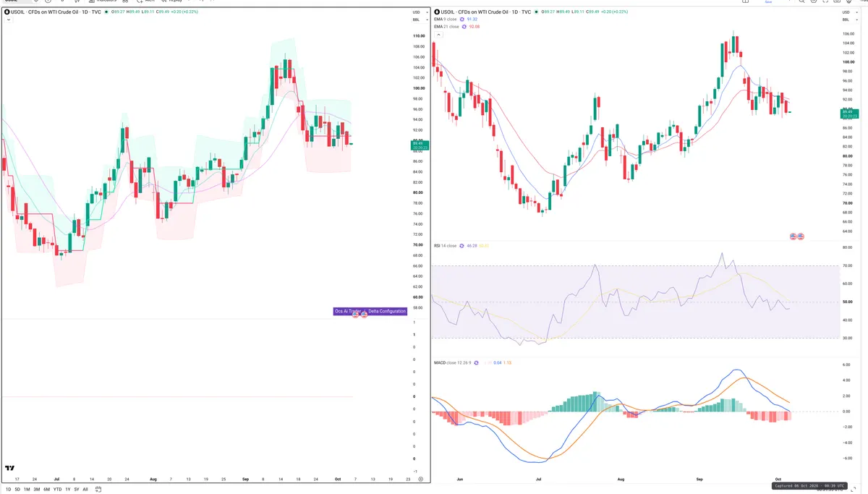868x494 pixels.
Task: Click right chart title USOIL CFDs on WTI
Action: pos(486,12)
